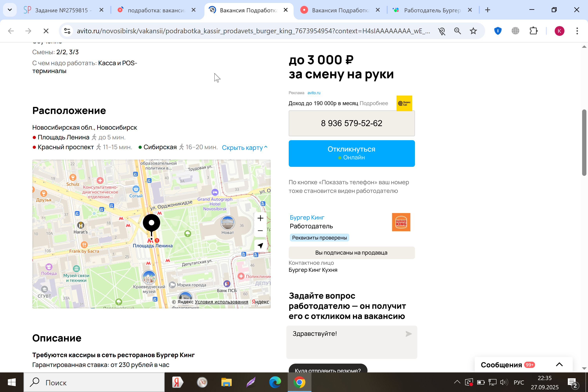Open site information icon in the address bar
588x392 pixels.
(67, 31)
